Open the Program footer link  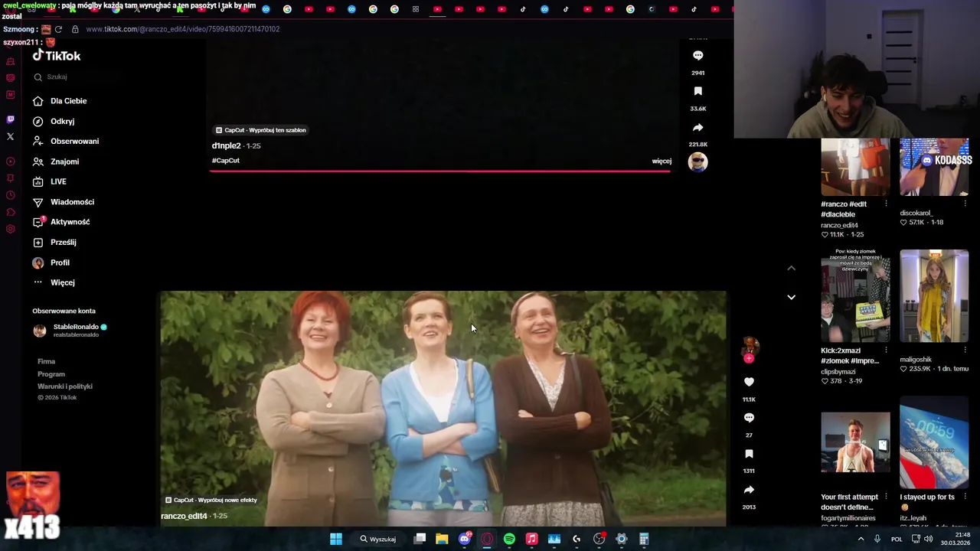click(51, 374)
